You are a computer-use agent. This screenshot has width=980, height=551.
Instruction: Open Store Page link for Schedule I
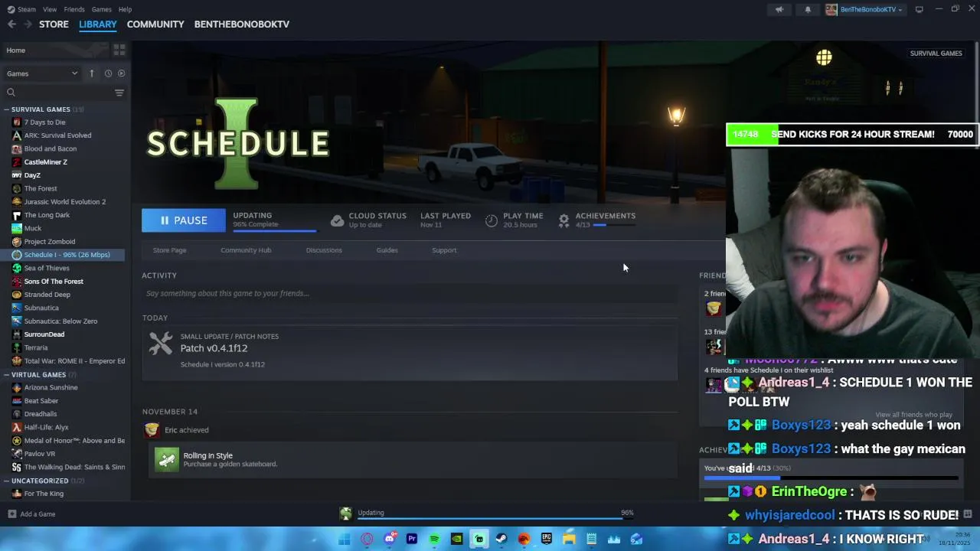169,250
